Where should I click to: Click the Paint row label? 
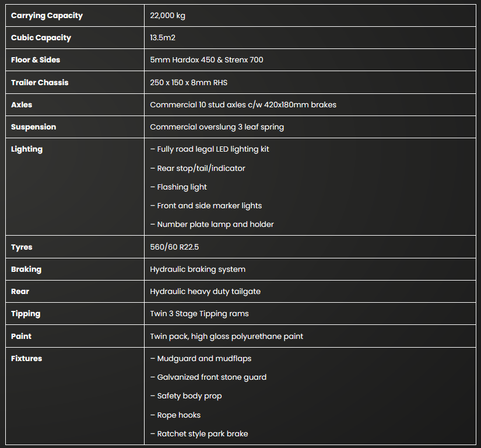pyautogui.click(x=22, y=337)
